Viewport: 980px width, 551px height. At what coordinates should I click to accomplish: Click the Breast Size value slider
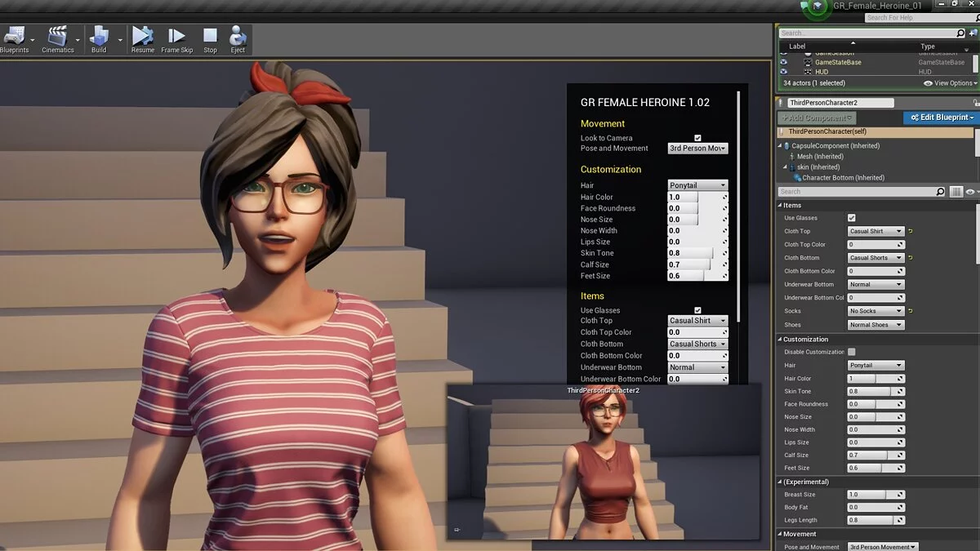pos(875,495)
